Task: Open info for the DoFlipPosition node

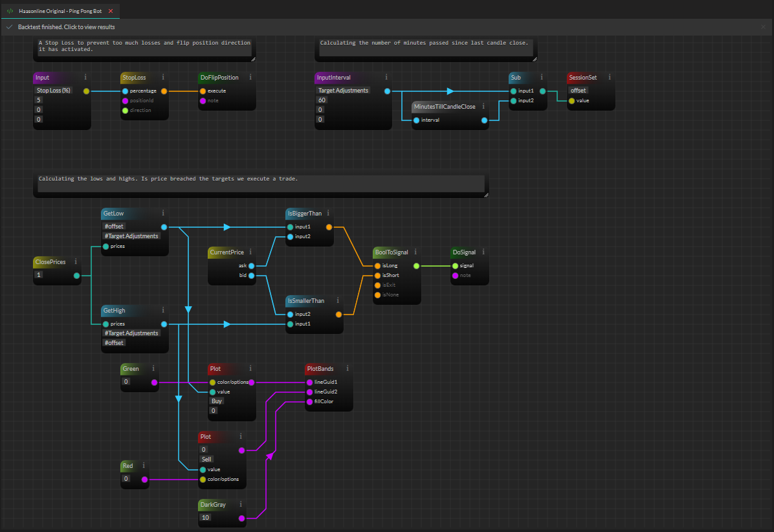Action: [251, 77]
